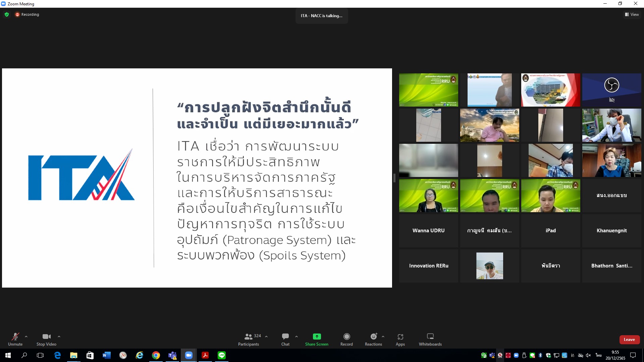
Task: Expand Chat options arrow
Action: [x=297, y=337]
